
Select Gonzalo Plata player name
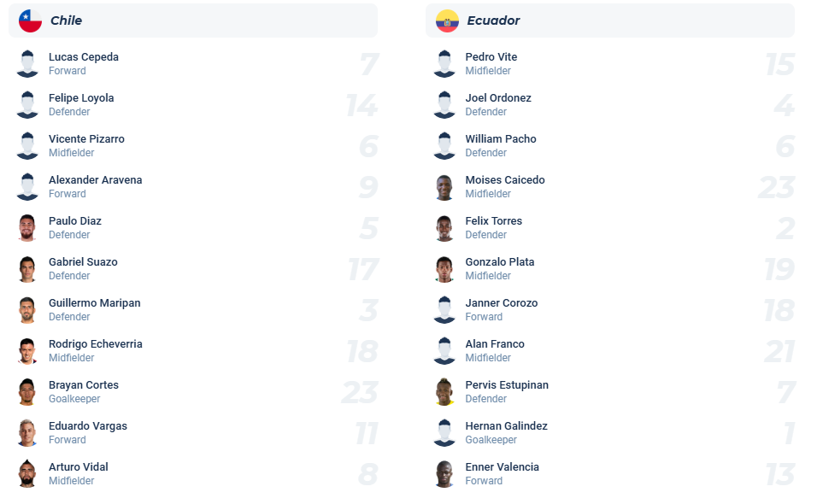click(500, 262)
